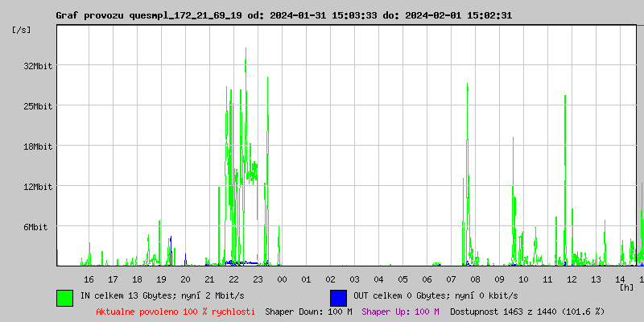Click the green IN legend color square

click(64, 297)
